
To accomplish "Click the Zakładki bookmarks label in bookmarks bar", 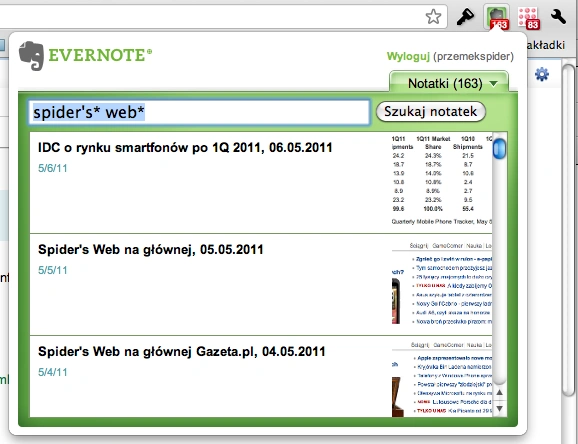I will click(x=546, y=45).
